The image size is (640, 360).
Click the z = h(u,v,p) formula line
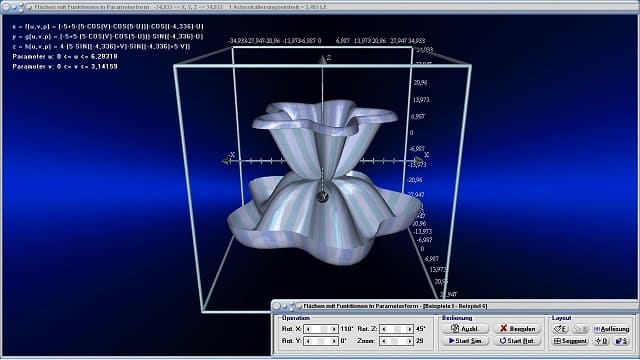click(101, 47)
